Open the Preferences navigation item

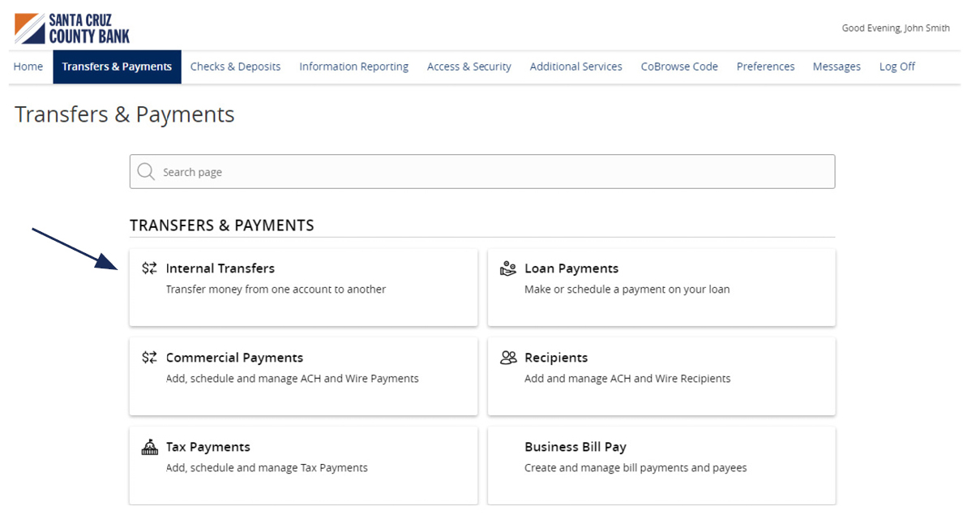[765, 67]
